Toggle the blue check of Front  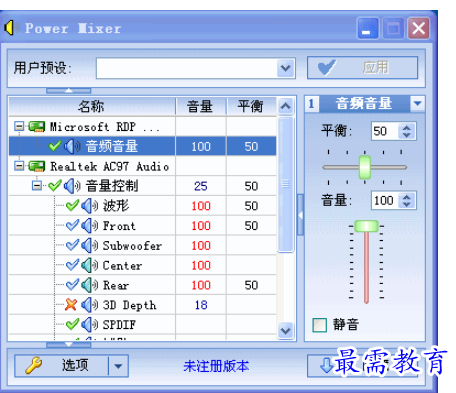click(72, 225)
